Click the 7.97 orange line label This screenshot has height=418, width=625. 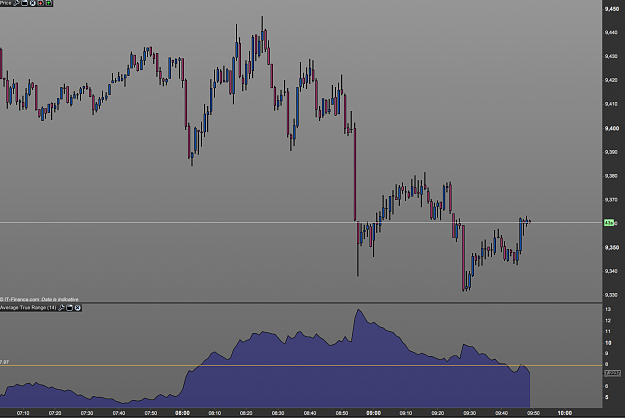4,362
